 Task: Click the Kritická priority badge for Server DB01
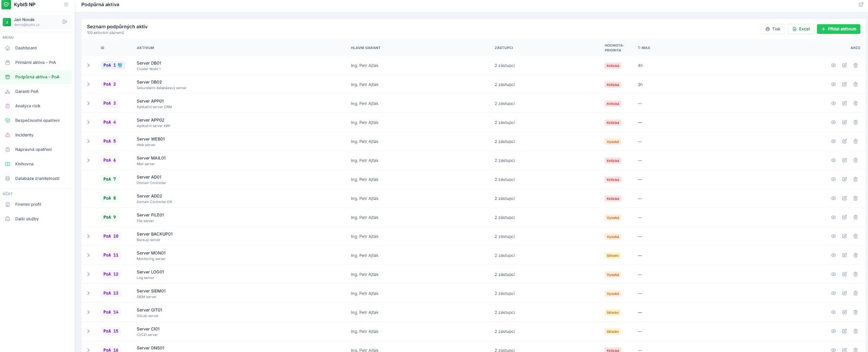[x=612, y=66]
